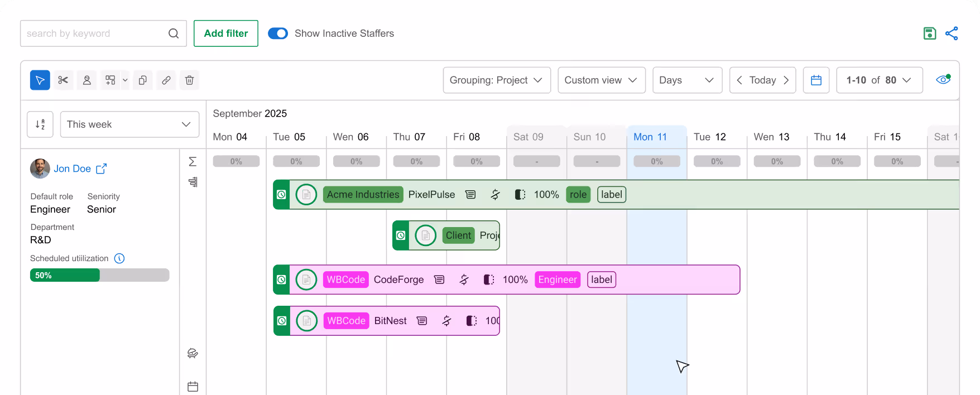Click the BitNest notes icon

(422, 321)
